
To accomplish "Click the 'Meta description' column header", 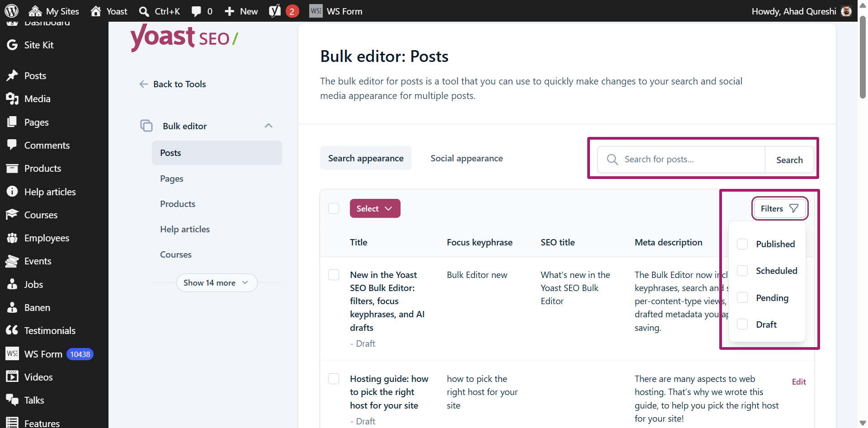I will 668,242.
